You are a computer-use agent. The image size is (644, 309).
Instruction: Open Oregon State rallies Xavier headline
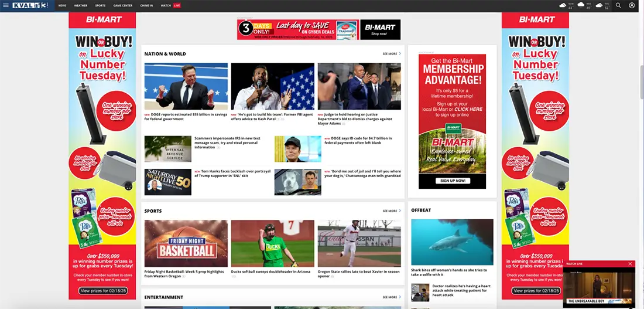tap(358, 274)
